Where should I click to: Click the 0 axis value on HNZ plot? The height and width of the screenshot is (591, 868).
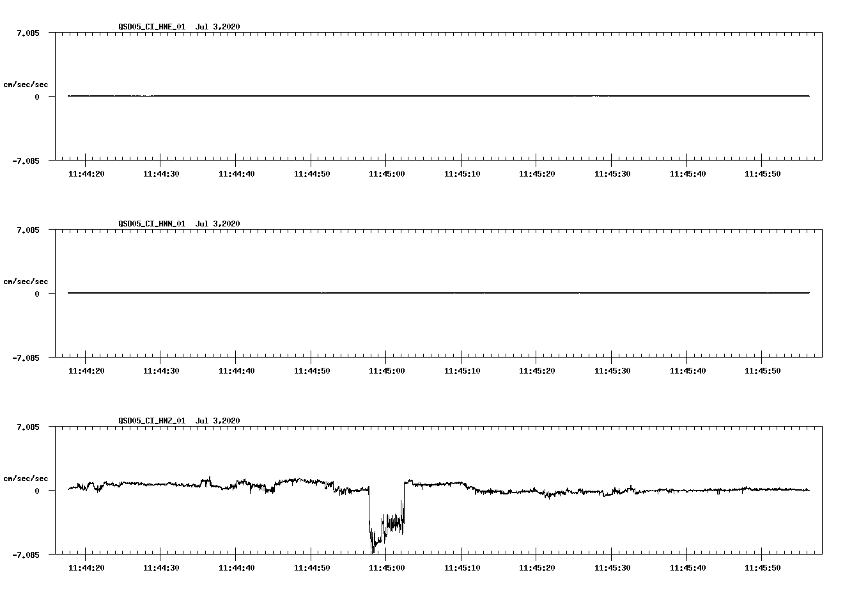(x=37, y=491)
